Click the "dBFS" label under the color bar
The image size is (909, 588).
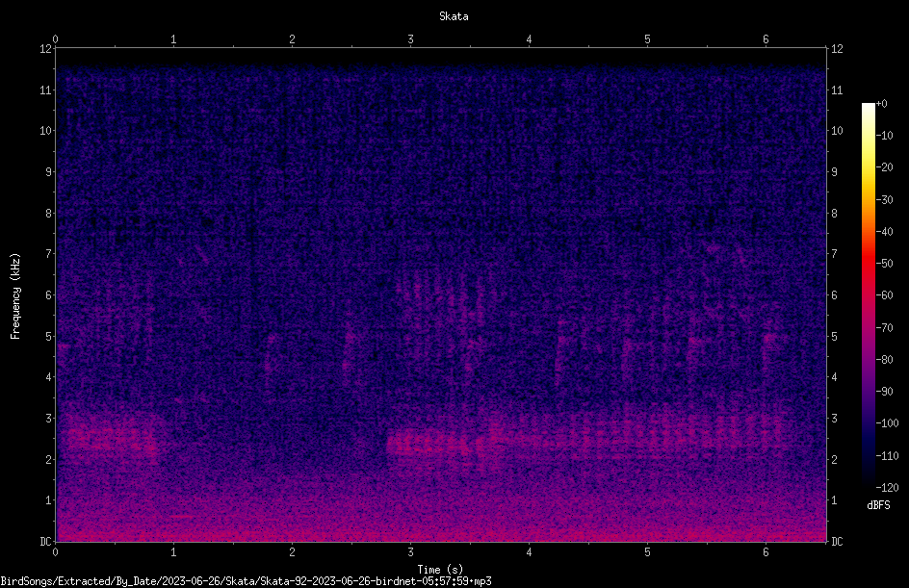878,505
